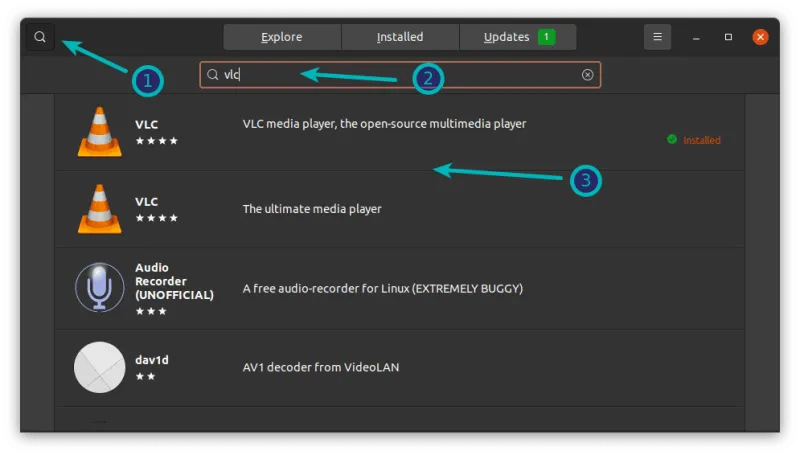Click the Audio Recorder microphone icon
The image size is (800, 455).
tap(99, 288)
